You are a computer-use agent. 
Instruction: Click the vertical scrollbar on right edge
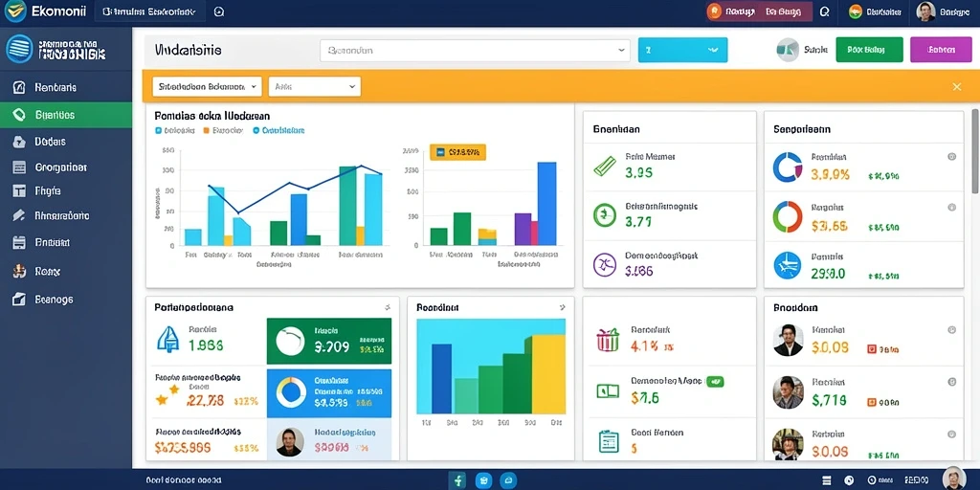tap(975, 152)
